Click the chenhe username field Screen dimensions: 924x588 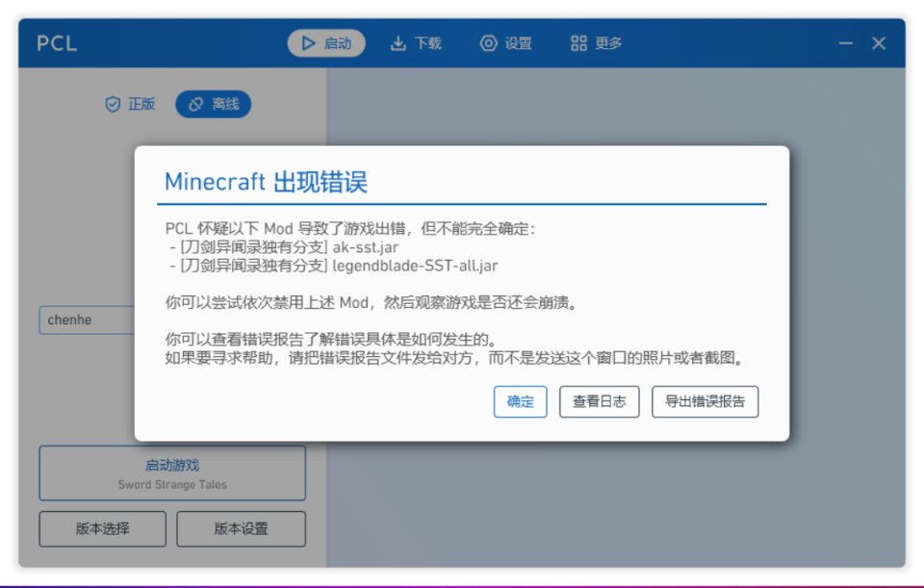click(88, 320)
